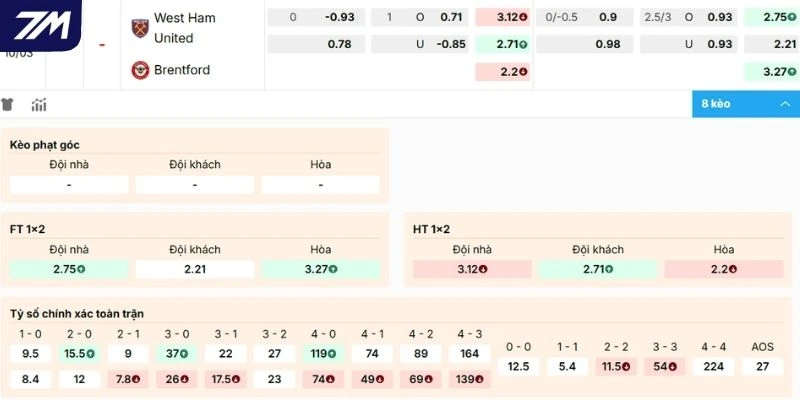Click the 7M logo
The width and height of the screenshot is (800, 400).
[x=40, y=25]
